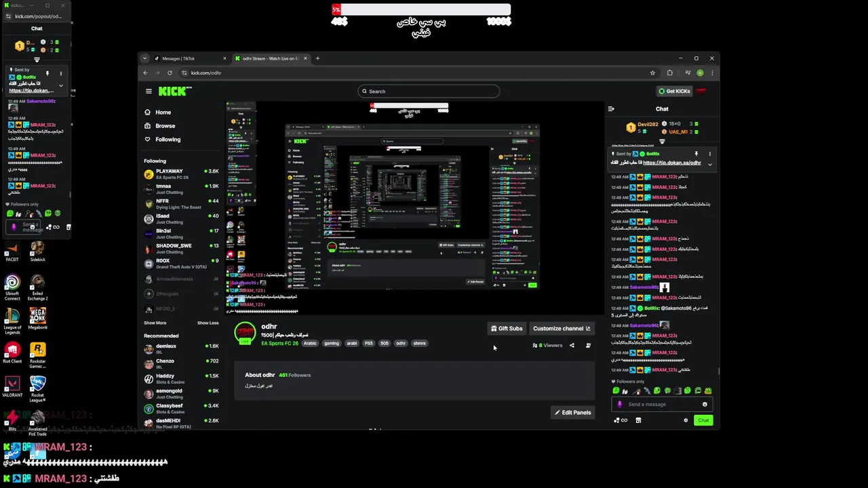The width and height of the screenshot is (868, 488).
Task: Click the green KICK logo
Action: (175, 91)
